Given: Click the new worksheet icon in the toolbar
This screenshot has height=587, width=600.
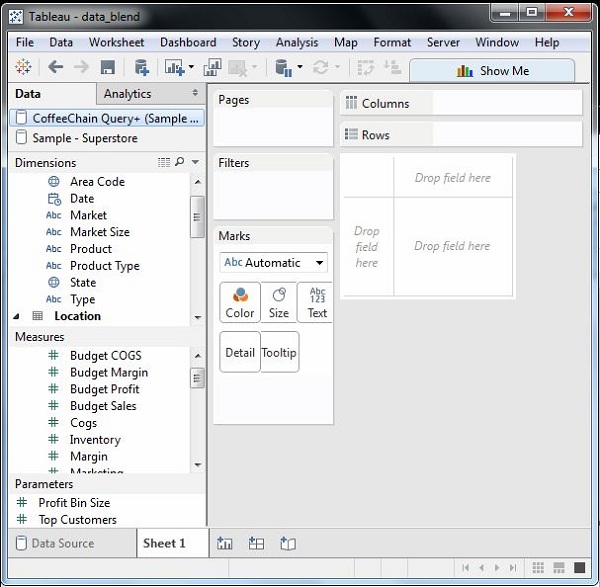Looking at the screenshot, I should 175,68.
